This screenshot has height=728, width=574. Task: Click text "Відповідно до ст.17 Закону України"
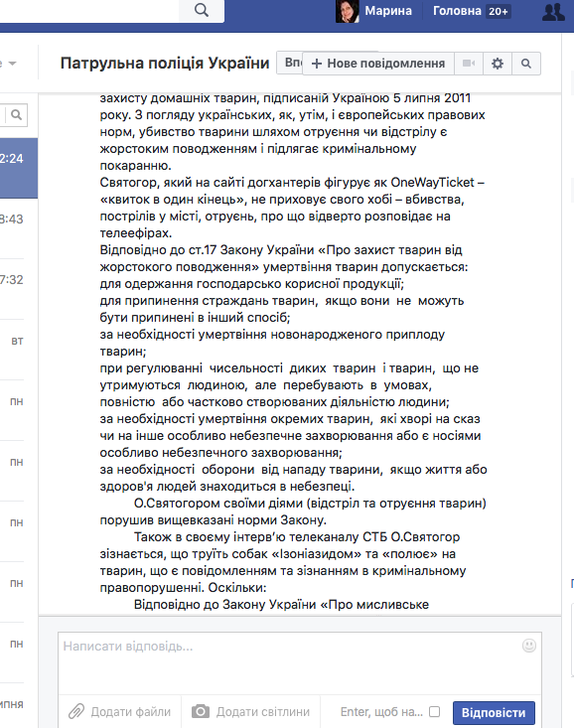[207, 250]
